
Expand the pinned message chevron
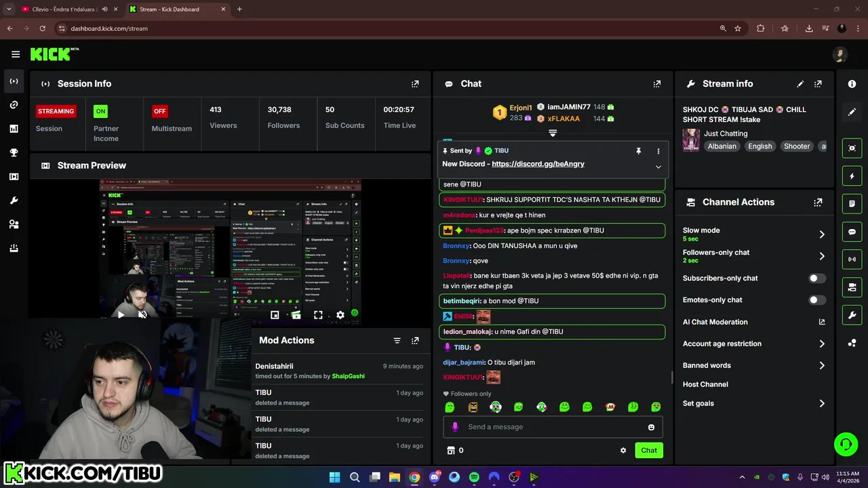pos(658,167)
